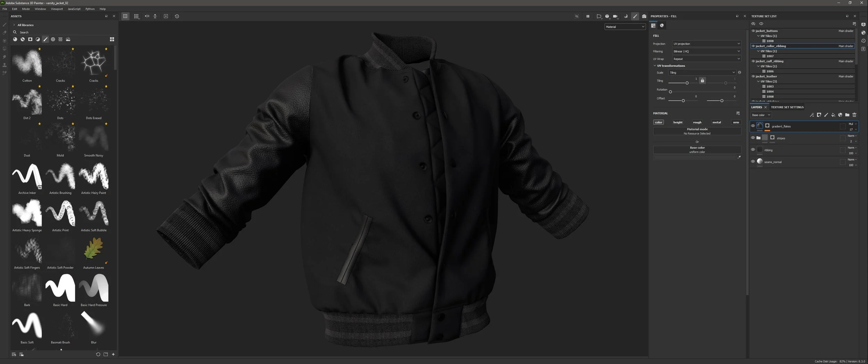The image size is (868, 364).
Task: Toggle the metal channel in Material
Action: (716, 122)
